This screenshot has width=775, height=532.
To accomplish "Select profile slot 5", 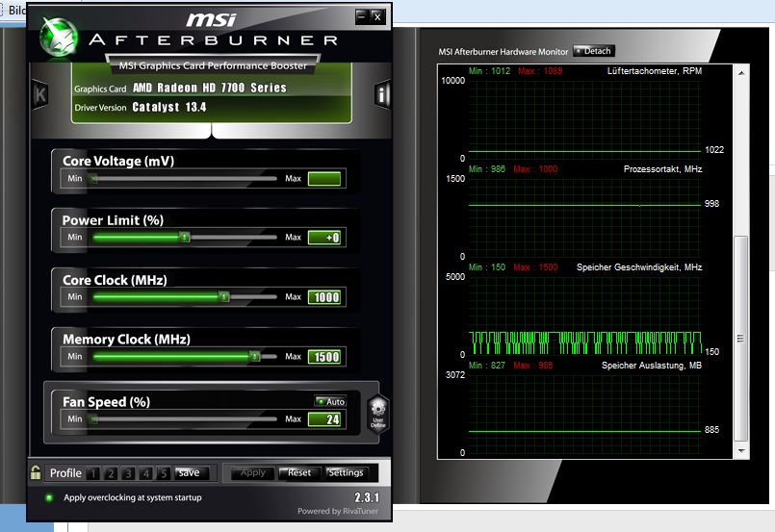I will (164, 473).
